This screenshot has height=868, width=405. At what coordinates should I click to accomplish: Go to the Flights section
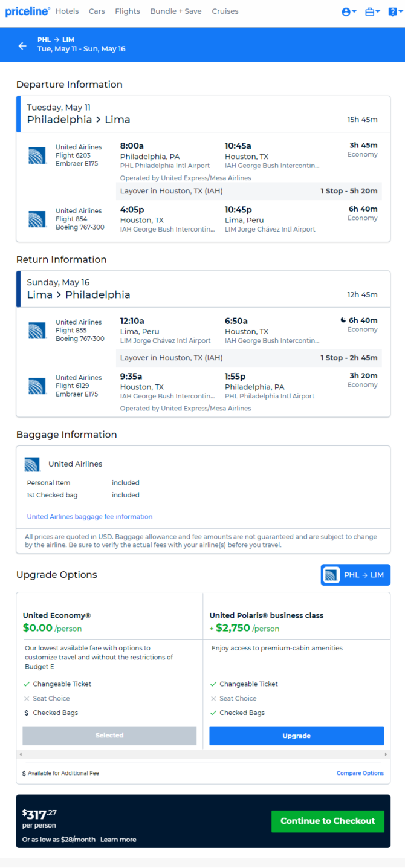pos(128,11)
